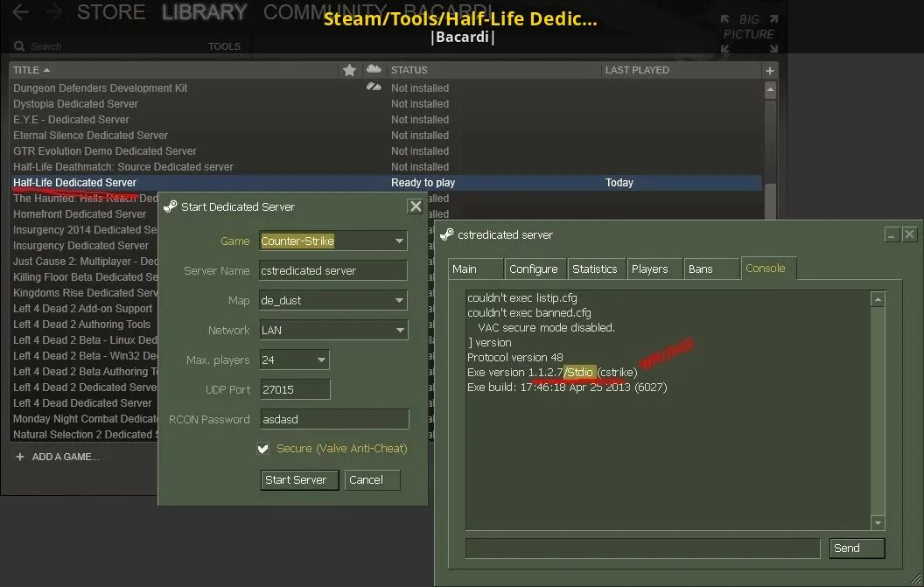This screenshot has height=587, width=924.
Task: Select Eternal Silence Dedicated Server row
Action: [387, 135]
